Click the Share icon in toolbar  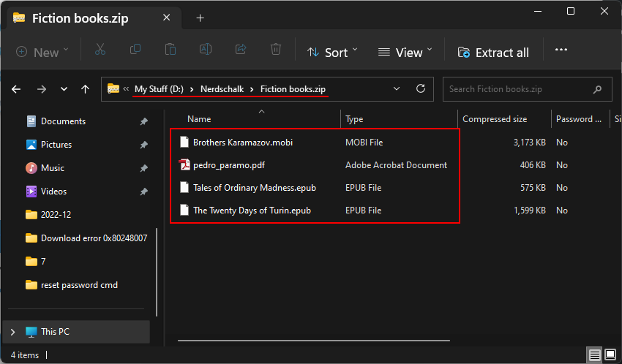241,50
